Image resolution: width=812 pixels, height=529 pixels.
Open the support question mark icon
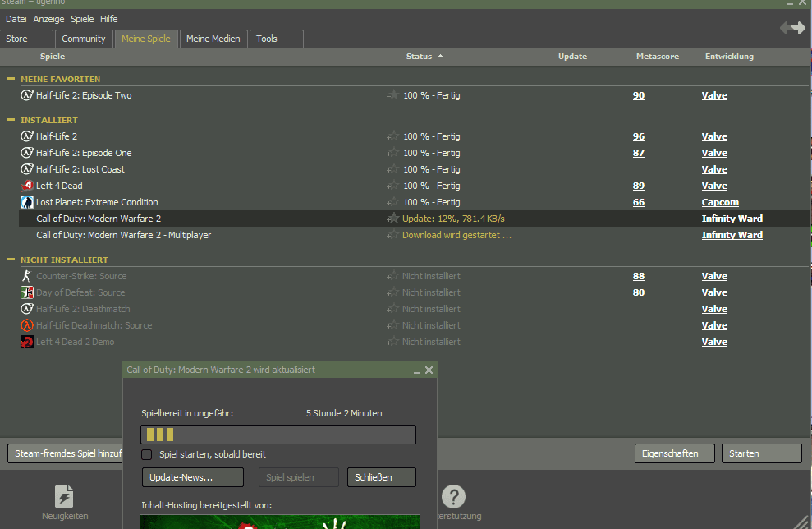[x=454, y=496]
